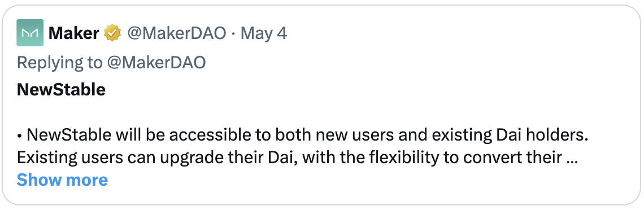This screenshot has width=644, height=210.
Task: Open the @MakerDAO handle in the tweet header
Action: [x=177, y=33]
